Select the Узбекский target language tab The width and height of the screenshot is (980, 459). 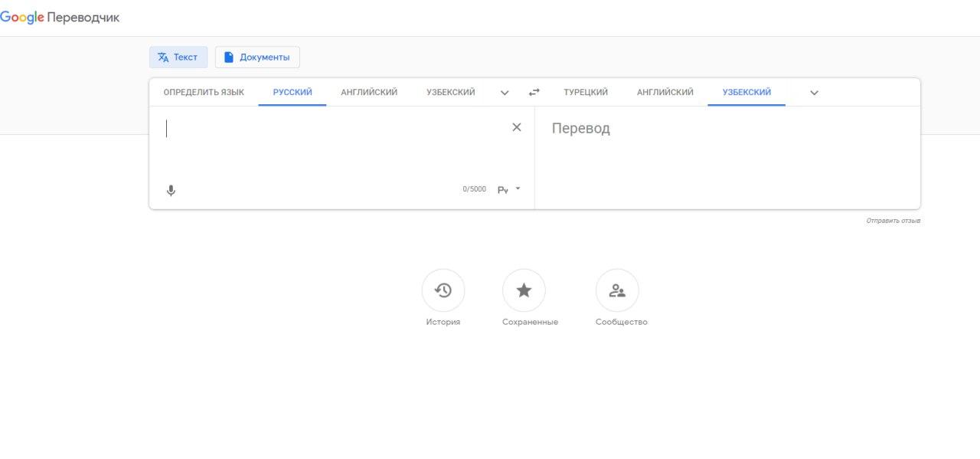pyautogui.click(x=746, y=92)
